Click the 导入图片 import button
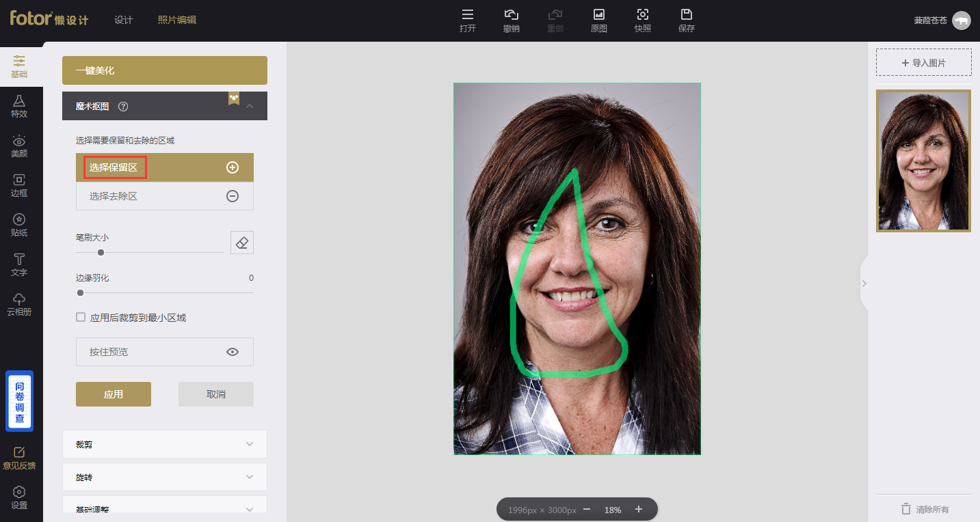This screenshot has width=980, height=522. pos(924,62)
